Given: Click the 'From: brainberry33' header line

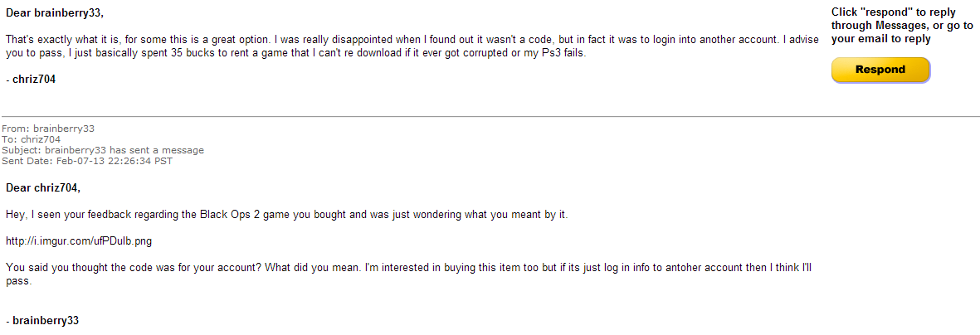Looking at the screenshot, I should click(x=48, y=129).
